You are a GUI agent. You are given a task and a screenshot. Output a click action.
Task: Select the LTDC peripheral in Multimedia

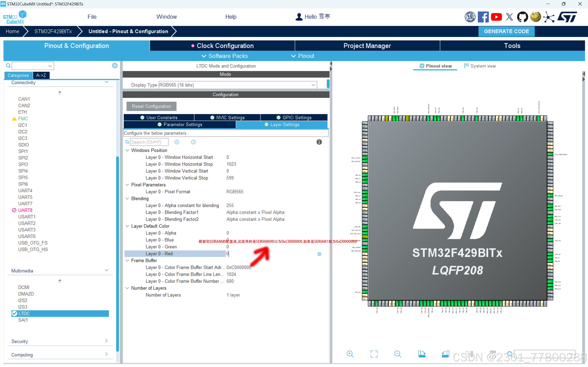click(x=24, y=313)
